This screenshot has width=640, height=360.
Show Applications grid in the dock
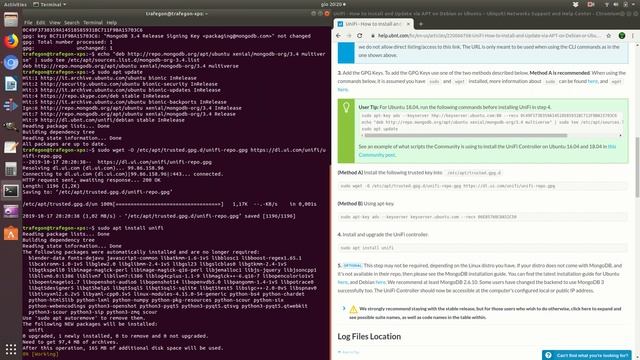click(11, 349)
